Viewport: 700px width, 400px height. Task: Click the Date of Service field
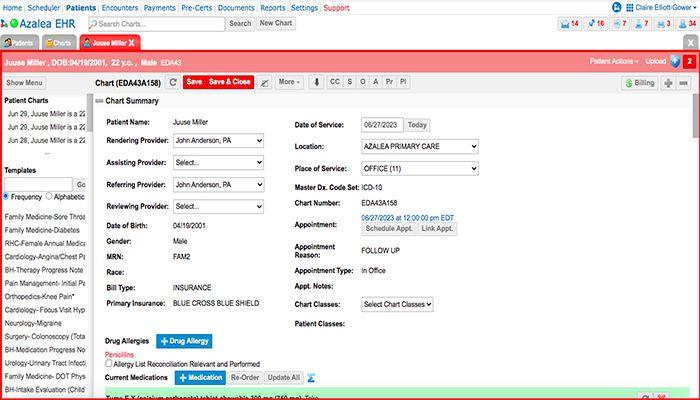[382, 125]
